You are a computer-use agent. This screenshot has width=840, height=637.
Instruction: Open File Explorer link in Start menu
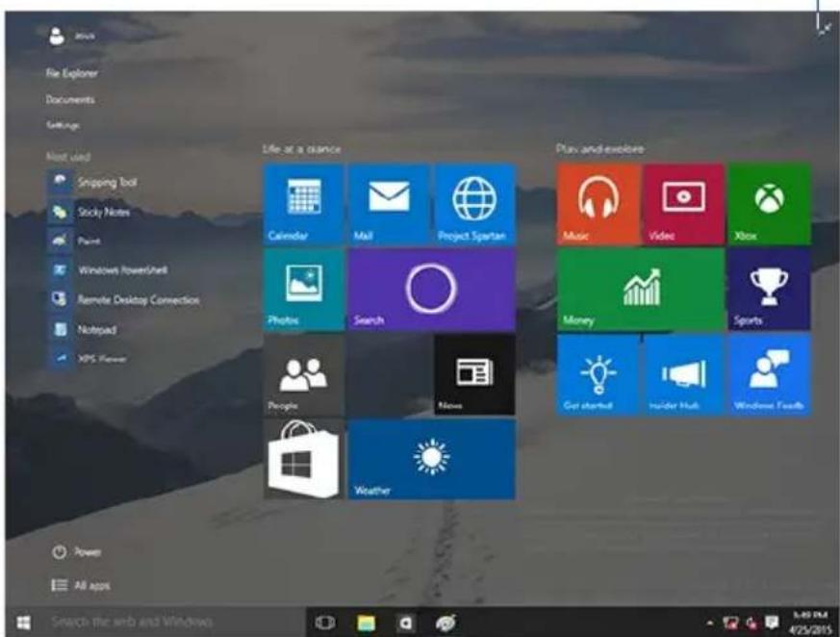(72, 73)
